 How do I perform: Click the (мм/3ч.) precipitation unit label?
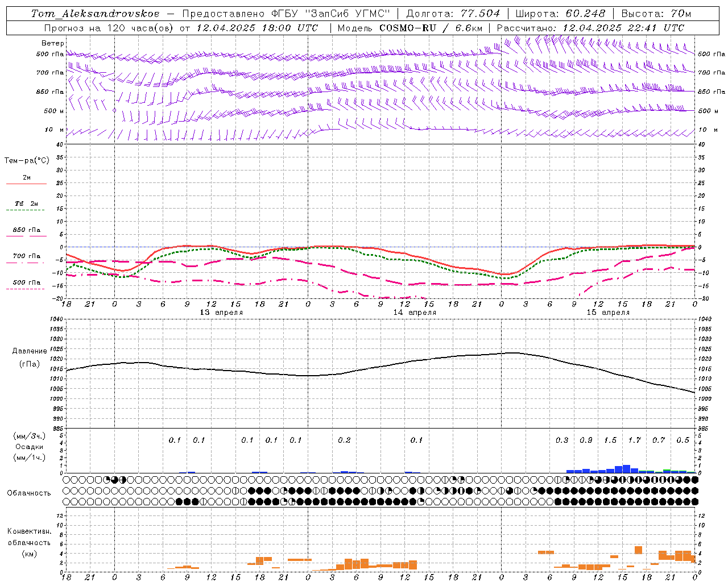tap(29, 436)
